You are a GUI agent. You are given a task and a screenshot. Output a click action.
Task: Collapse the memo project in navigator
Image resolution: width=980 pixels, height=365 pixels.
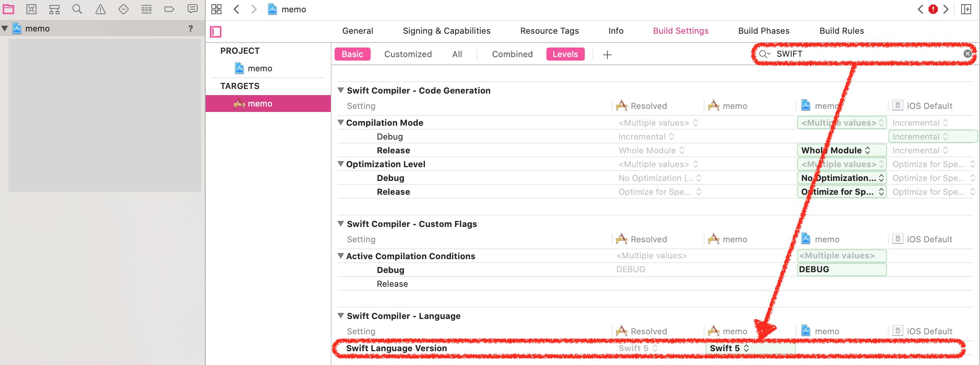coord(5,28)
